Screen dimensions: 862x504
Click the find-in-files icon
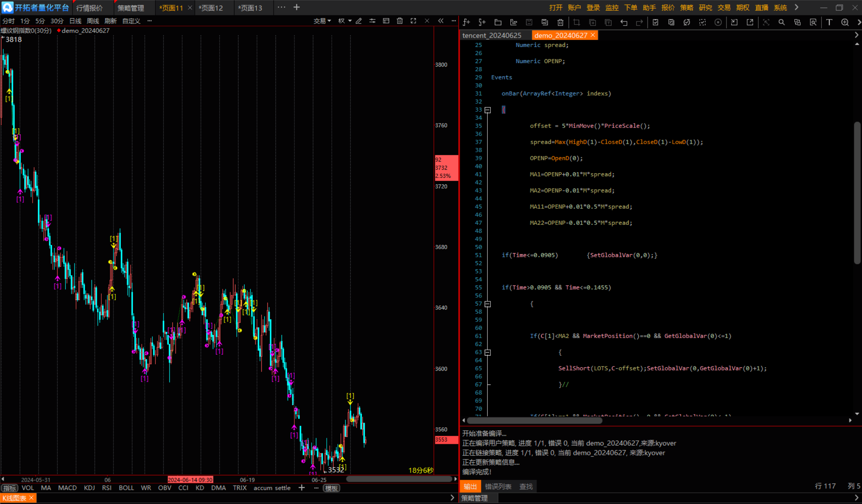pos(813,22)
